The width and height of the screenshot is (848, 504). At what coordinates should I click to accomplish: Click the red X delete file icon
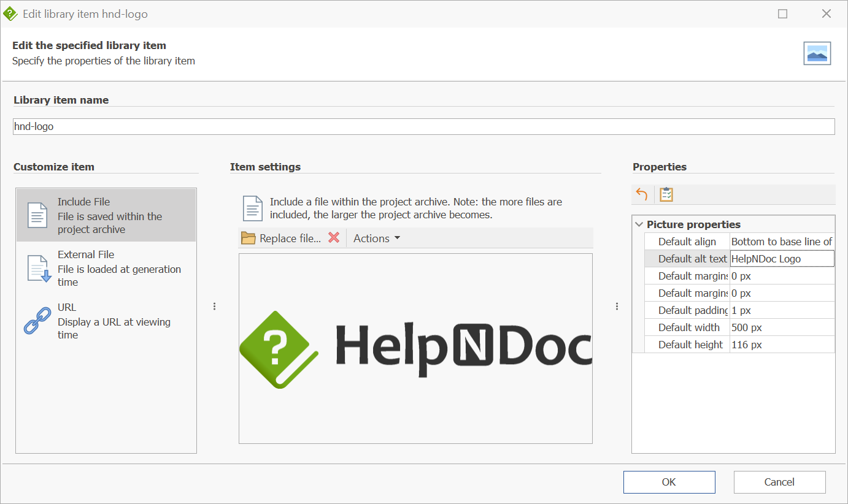click(x=334, y=238)
